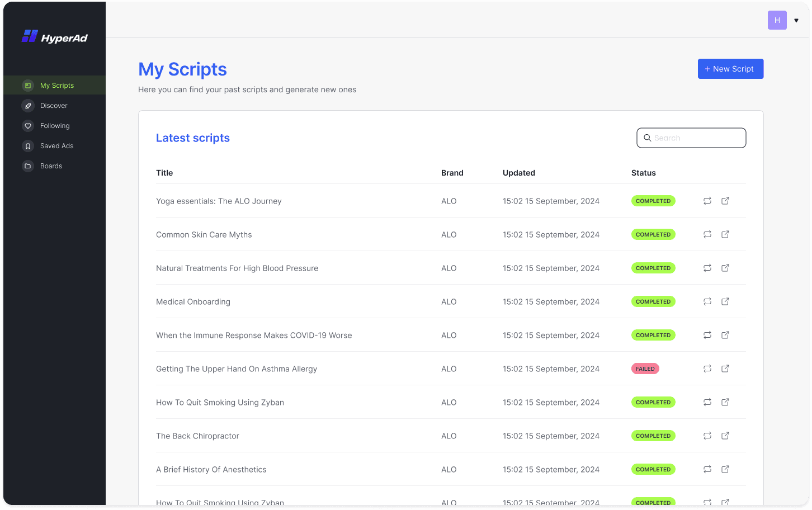Image resolution: width=812 pixels, height=510 pixels.
Task: Click into the Search scripts field
Action: point(696,138)
